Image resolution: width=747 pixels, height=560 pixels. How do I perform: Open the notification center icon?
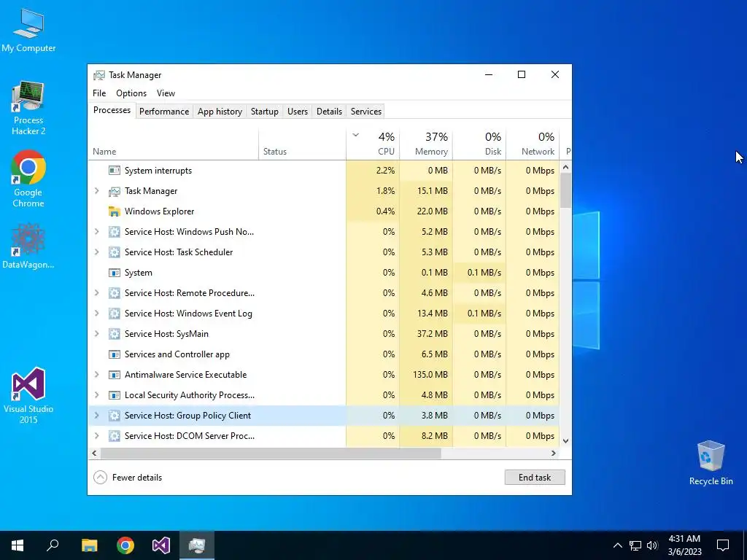click(x=723, y=545)
